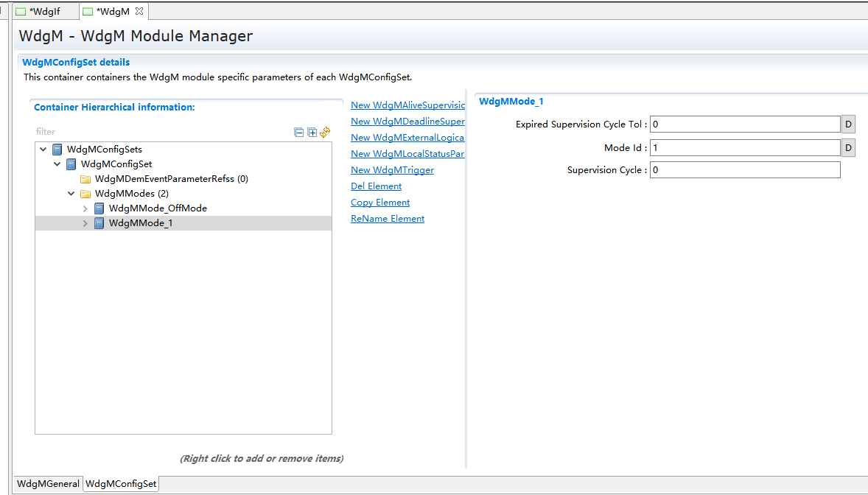
Task: Click the collapse all tree icon
Action: coord(298,133)
